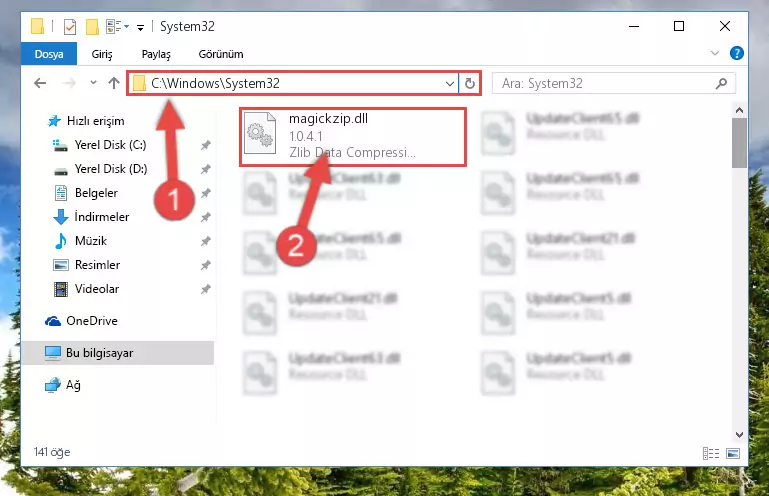Maximize the System32 window
Screen dimensions: 769x496
[679, 26]
